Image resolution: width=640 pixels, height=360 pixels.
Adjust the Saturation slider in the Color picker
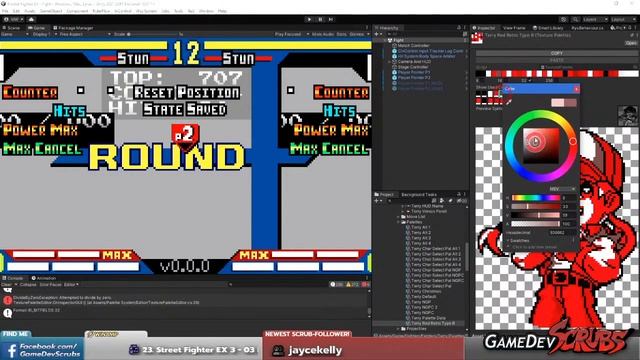click(x=536, y=207)
